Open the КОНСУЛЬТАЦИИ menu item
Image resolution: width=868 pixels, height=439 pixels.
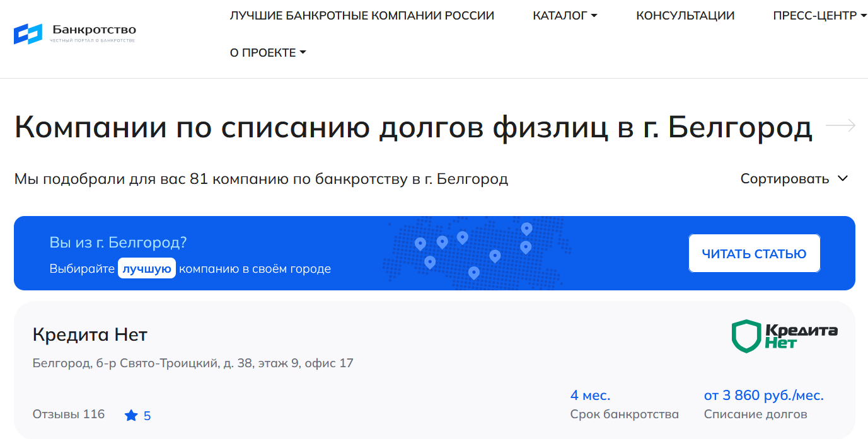pyautogui.click(x=685, y=16)
